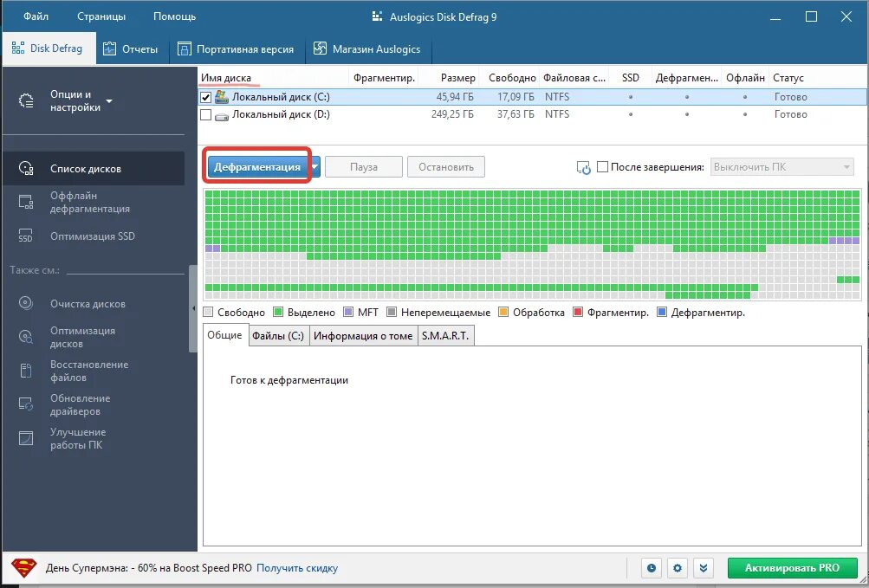This screenshot has width=869, height=588.
Task: Collapse the sidebar with the arrow handle
Action: 193,308
